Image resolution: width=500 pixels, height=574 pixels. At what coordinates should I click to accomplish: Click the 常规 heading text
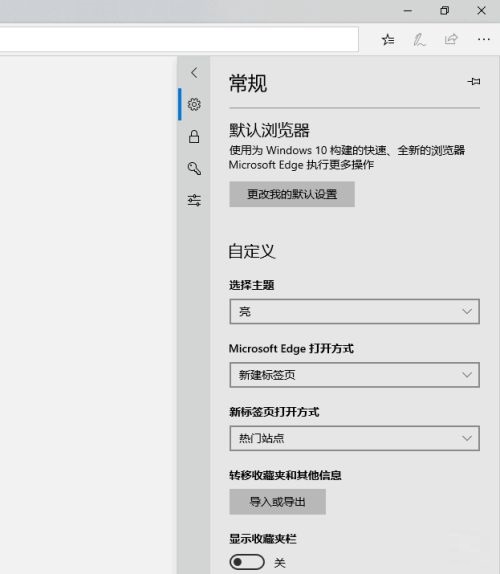[248, 83]
